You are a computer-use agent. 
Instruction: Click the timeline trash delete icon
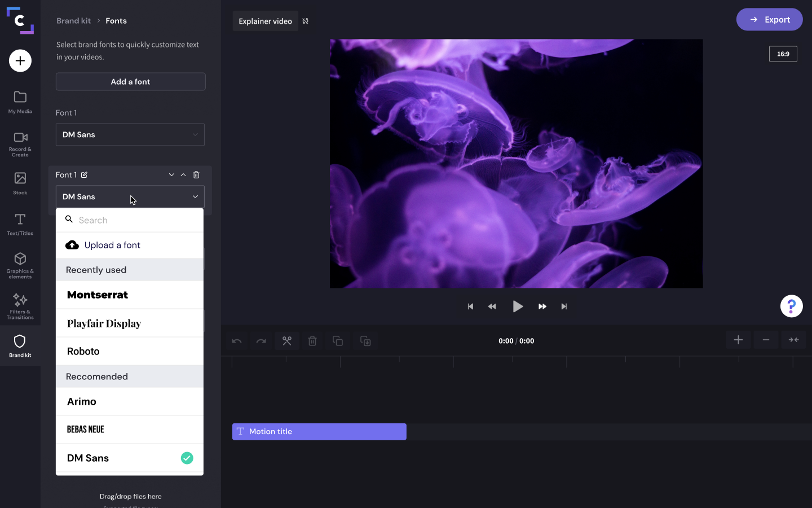pyautogui.click(x=312, y=341)
